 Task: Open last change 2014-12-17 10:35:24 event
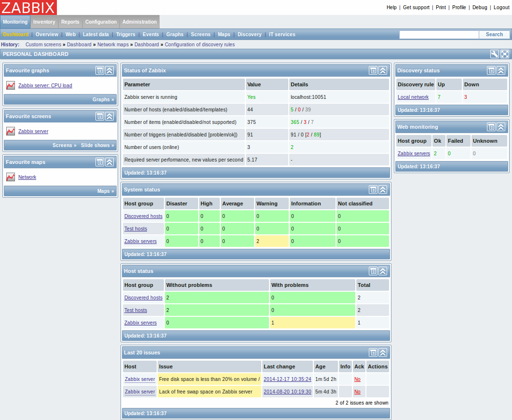pos(287,379)
